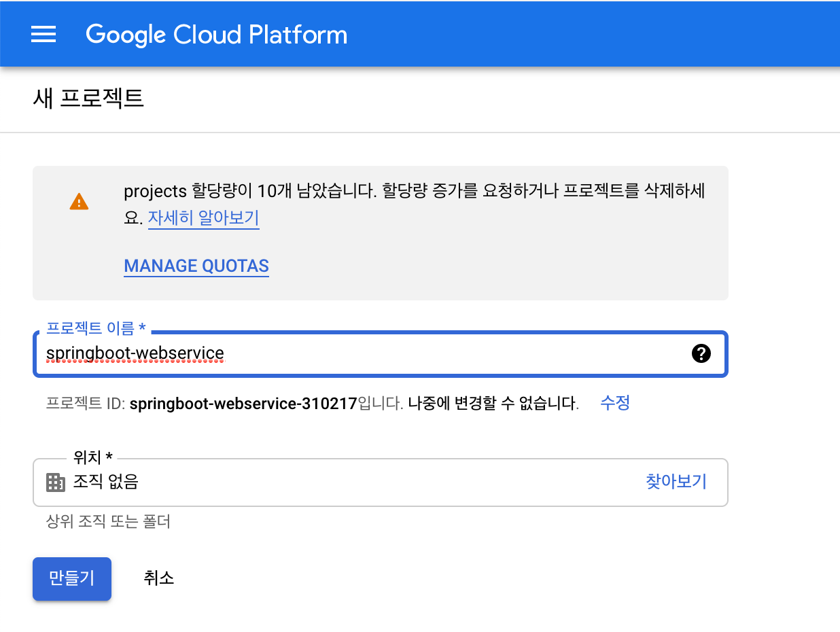840x632 pixels.
Task: Click the Google Cloud Platform logo text
Action: (x=217, y=35)
